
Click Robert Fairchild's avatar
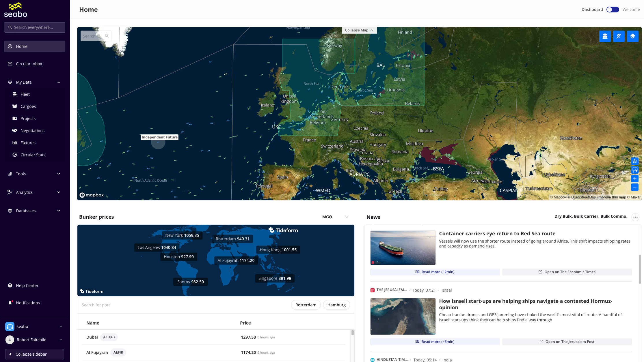pyautogui.click(x=10, y=340)
